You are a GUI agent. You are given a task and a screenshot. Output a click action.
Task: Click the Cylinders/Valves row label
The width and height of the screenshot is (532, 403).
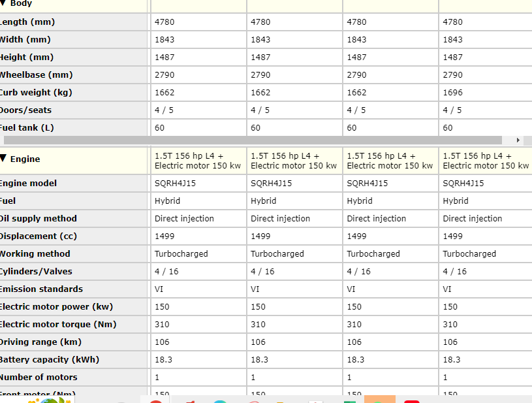click(36, 272)
